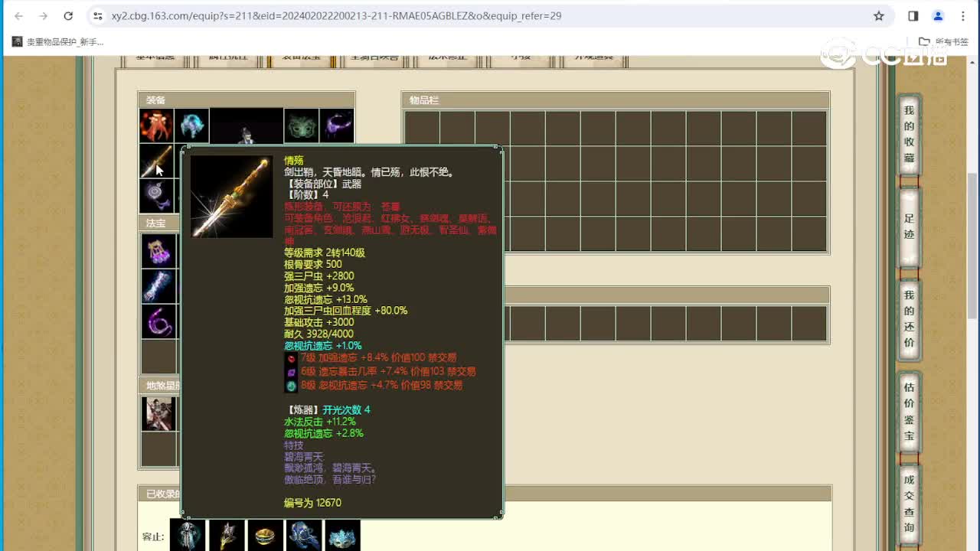This screenshot has height=551, width=980.
Task: Select the silver scroll treasure icon
Action: click(158, 286)
